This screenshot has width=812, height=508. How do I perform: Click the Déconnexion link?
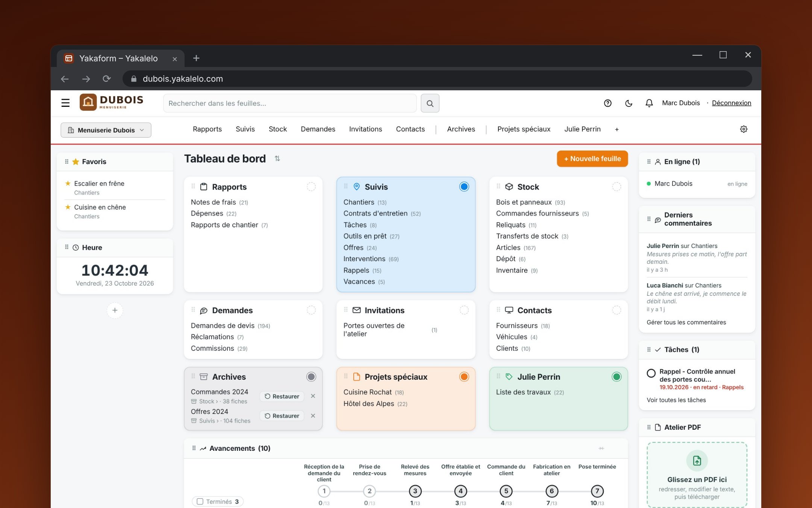[x=732, y=103]
